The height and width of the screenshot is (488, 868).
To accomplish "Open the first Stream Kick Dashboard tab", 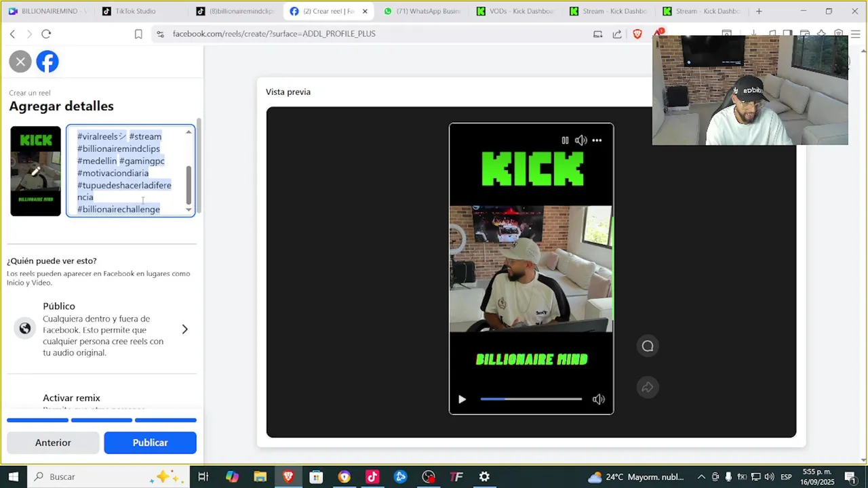I will click(608, 11).
